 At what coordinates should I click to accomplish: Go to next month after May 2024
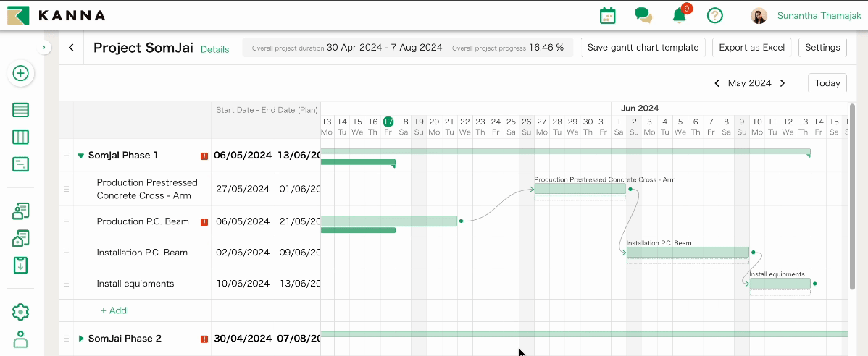pyautogui.click(x=783, y=83)
